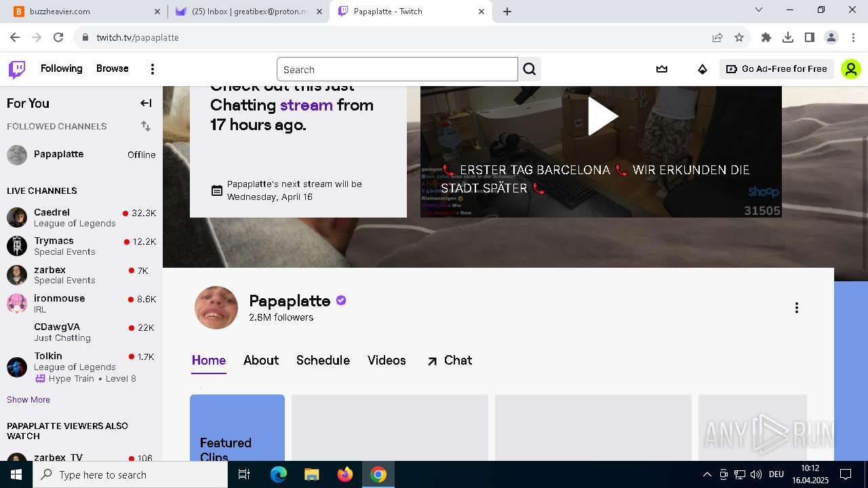Open Chrome profile icon
Image resolution: width=868 pixels, height=488 pixels.
[831, 37]
